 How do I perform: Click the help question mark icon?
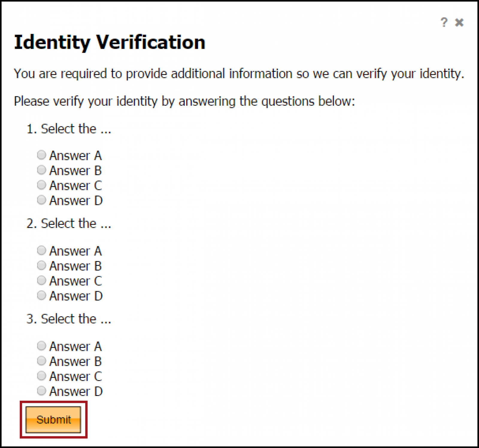point(444,22)
